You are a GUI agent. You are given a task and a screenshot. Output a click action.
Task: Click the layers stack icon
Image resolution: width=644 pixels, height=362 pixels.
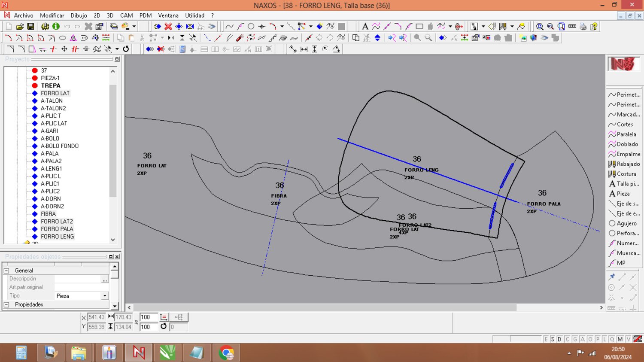tap(114, 27)
